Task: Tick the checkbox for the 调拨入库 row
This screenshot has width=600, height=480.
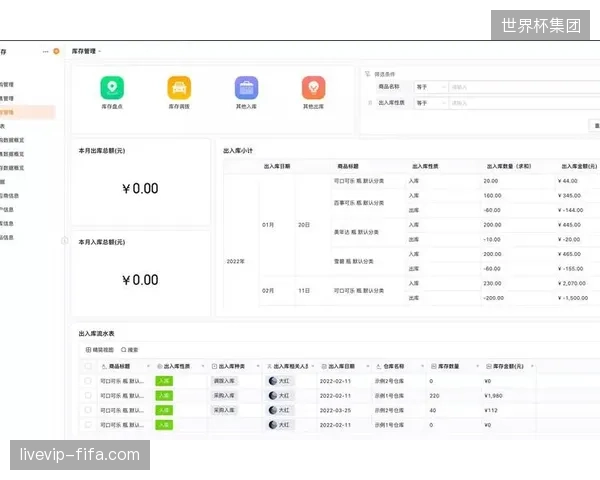Action: (x=88, y=381)
